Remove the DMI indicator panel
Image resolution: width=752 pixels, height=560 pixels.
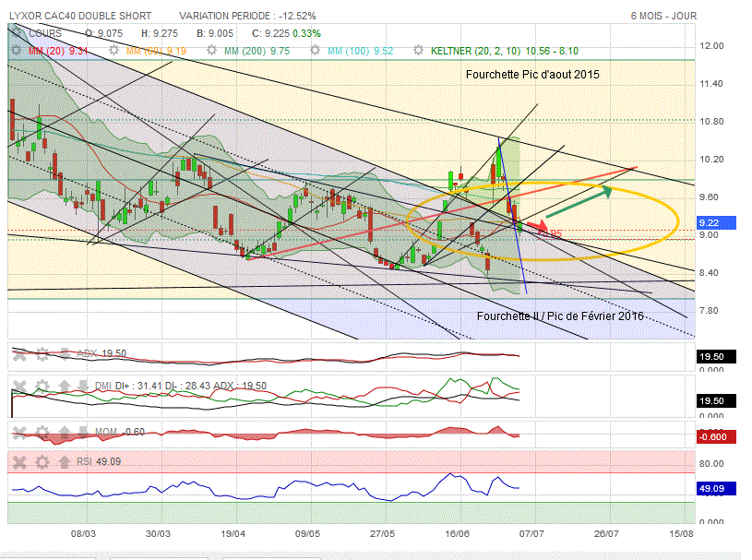click(19, 387)
